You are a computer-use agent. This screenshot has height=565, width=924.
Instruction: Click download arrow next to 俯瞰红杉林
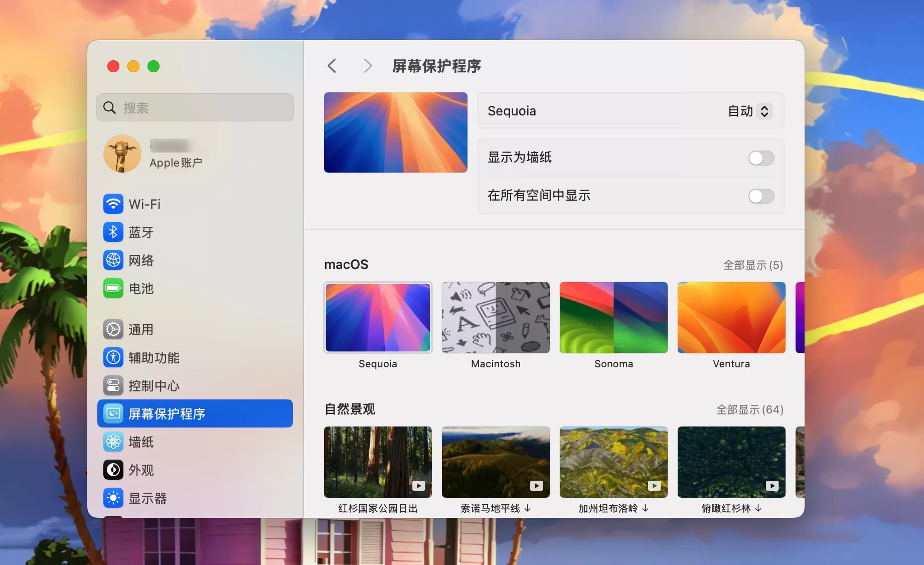click(x=758, y=508)
